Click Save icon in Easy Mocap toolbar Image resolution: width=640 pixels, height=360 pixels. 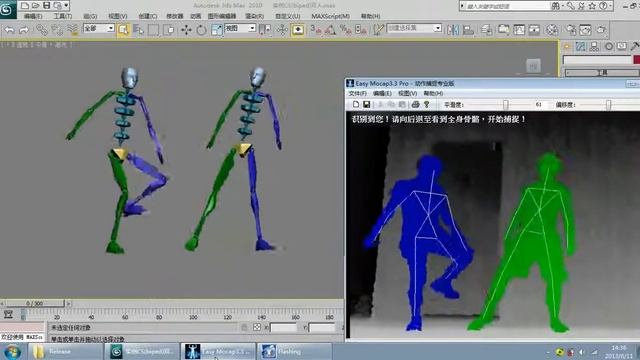click(x=367, y=104)
